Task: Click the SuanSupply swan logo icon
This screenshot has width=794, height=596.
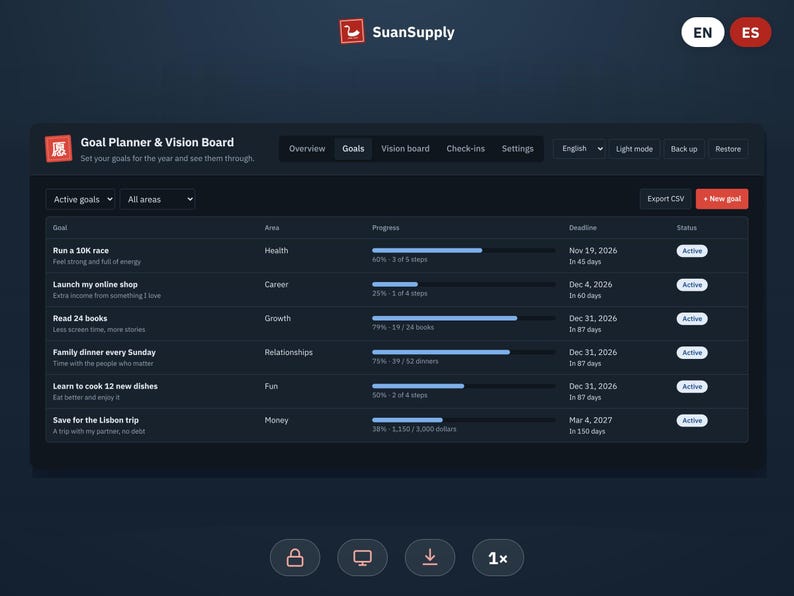Action: click(x=352, y=32)
